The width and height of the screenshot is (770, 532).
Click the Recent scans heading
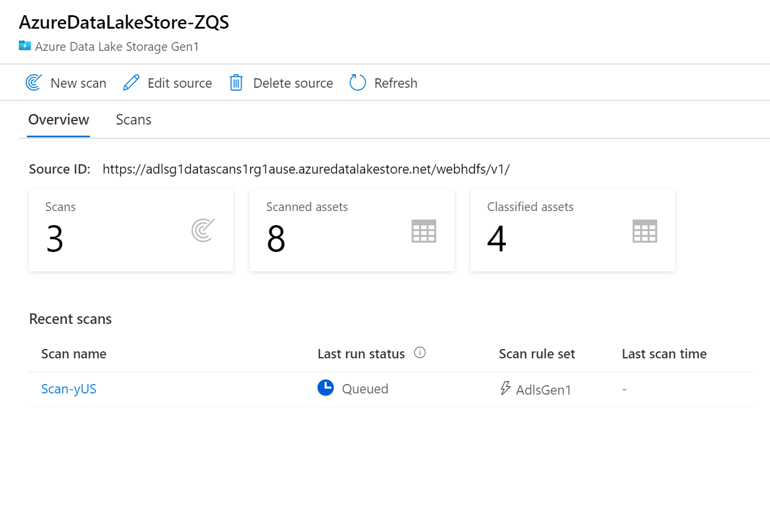pyautogui.click(x=70, y=319)
